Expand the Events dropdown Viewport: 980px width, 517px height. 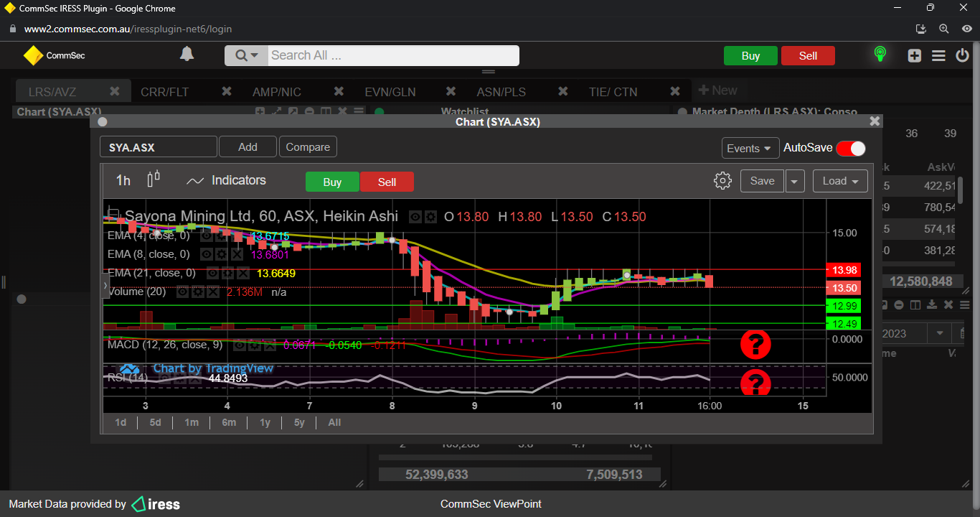pyautogui.click(x=750, y=148)
